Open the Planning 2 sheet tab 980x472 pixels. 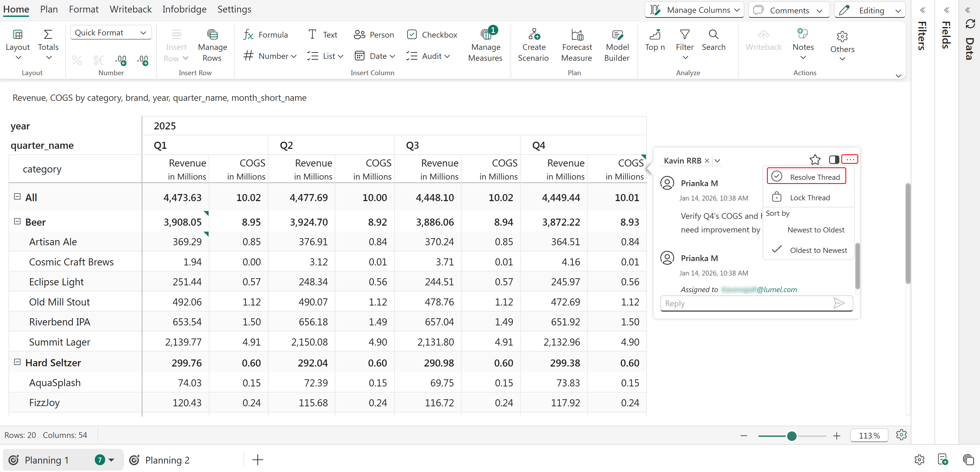167,460
